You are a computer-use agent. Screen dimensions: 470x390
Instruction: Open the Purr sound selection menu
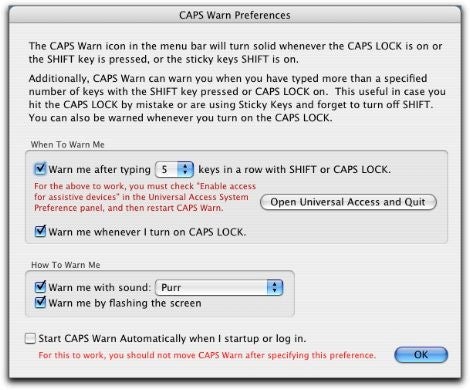click(219, 287)
